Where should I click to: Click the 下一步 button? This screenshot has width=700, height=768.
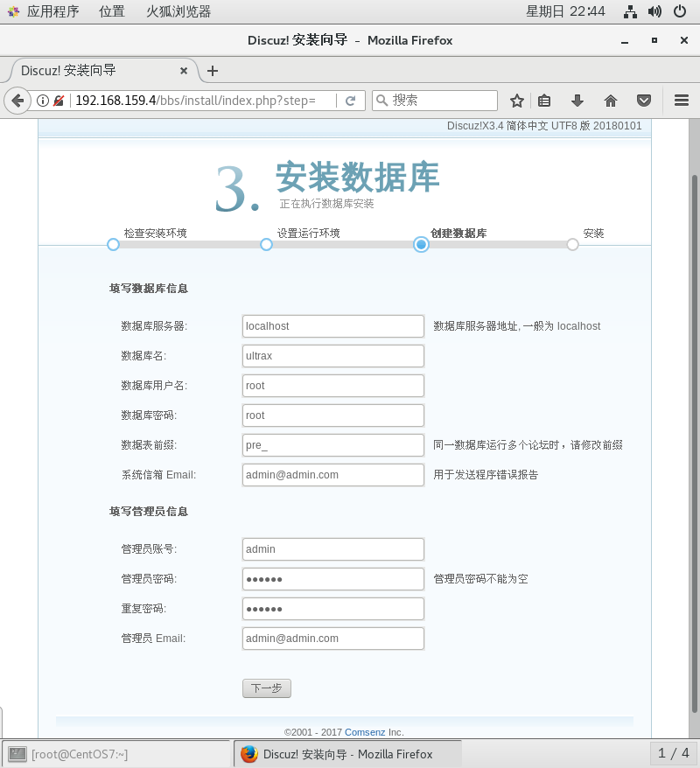point(267,688)
